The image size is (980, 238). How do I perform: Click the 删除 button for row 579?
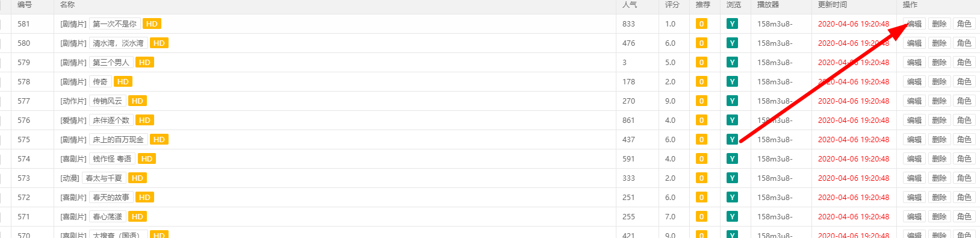(x=939, y=63)
